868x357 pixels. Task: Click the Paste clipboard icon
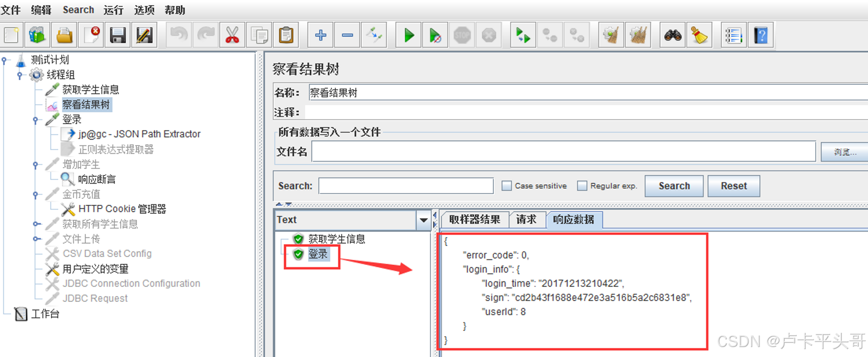[286, 35]
